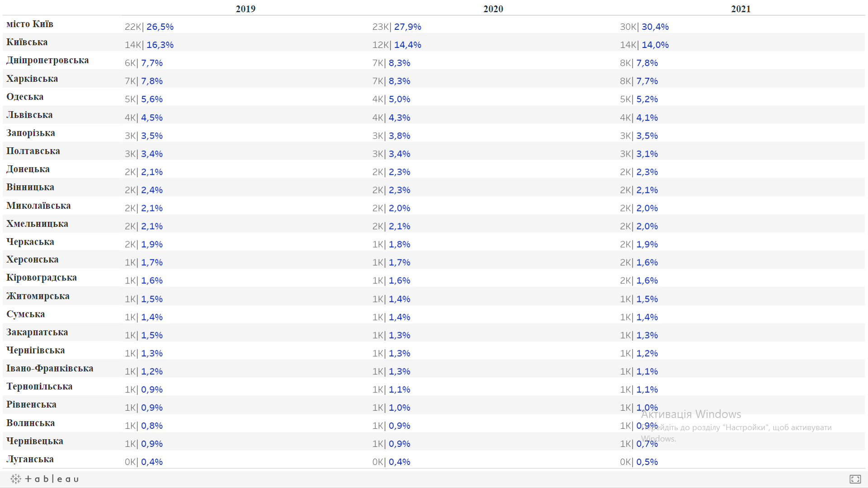Open full screen view via bottom-right icon

tap(855, 479)
